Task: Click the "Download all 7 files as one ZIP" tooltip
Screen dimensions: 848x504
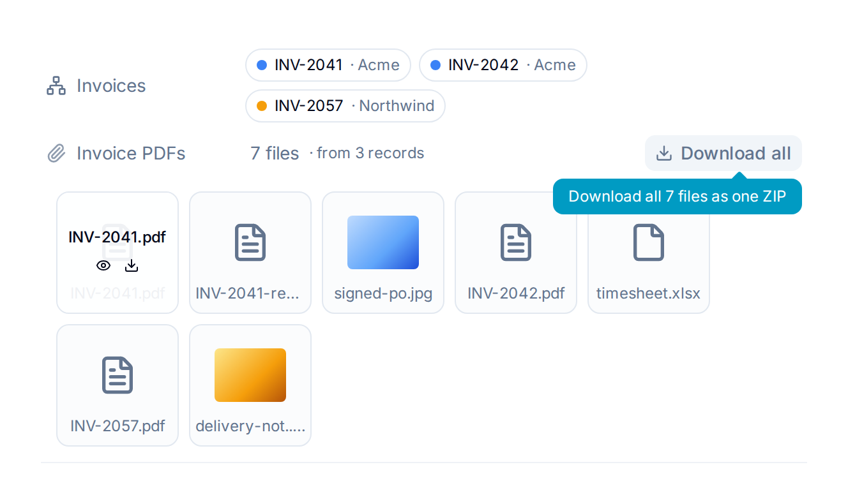Action: pos(678,196)
